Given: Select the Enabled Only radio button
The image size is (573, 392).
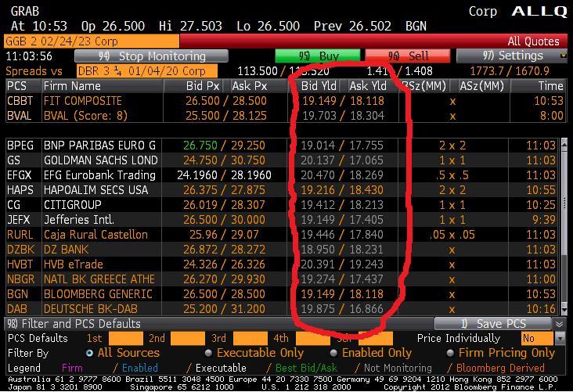Looking at the screenshot, I should click(333, 353).
